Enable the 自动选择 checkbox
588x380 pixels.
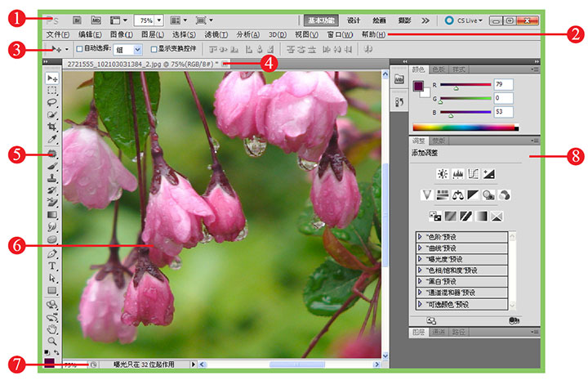[78, 49]
